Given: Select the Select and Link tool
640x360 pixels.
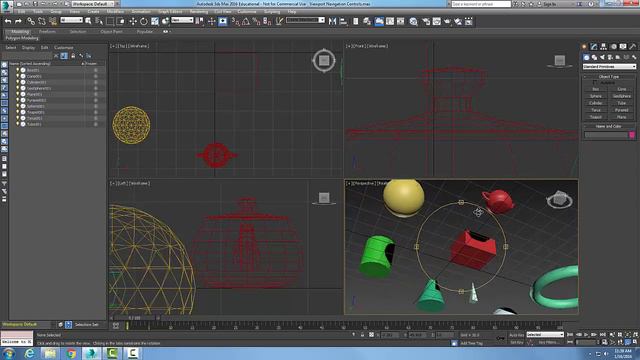Looking at the screenshot, I should click(x=31, y=21).
